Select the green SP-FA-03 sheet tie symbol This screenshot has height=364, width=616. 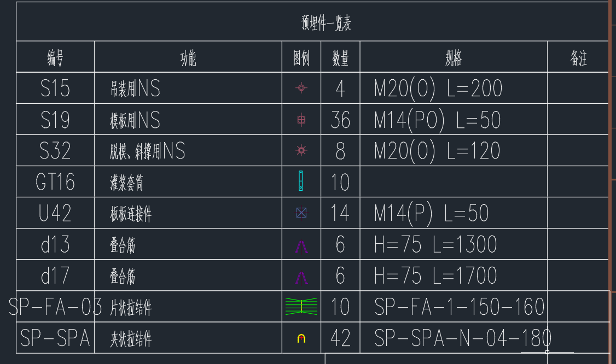[x=301, y=306]
